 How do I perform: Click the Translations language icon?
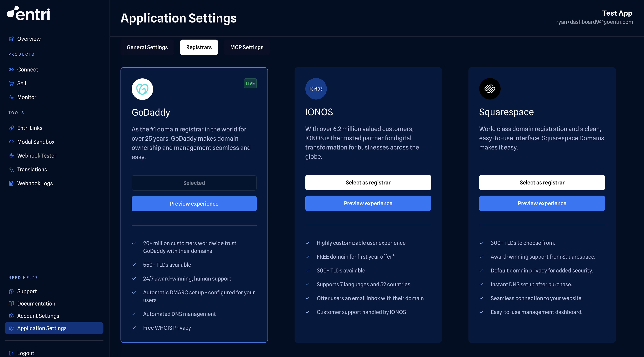point(11,169)
